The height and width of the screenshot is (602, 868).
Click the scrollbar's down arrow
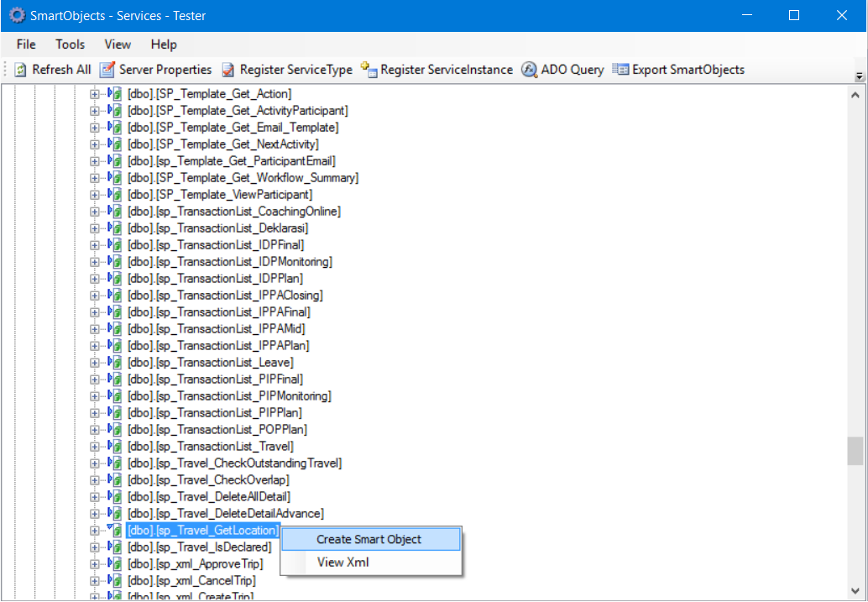(x=857, y=591)
